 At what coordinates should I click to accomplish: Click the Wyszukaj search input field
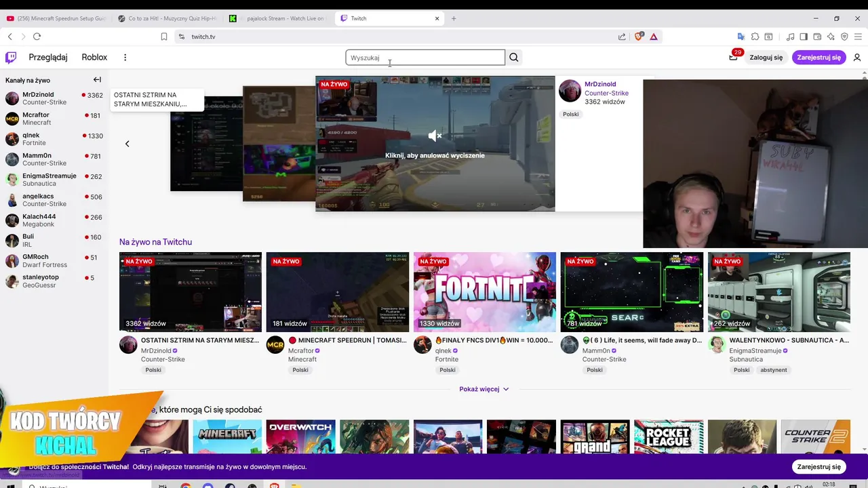coord(425,58)
